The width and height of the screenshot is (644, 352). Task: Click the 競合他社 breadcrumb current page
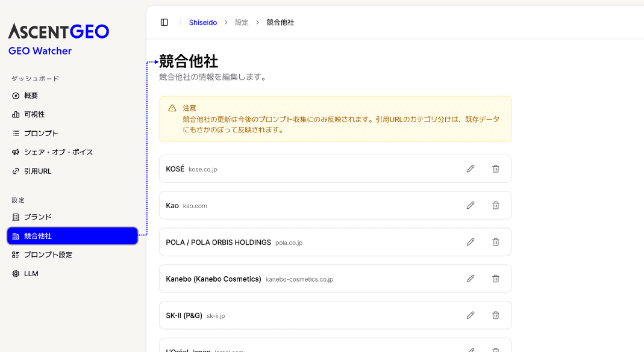(x=280, y=23)
